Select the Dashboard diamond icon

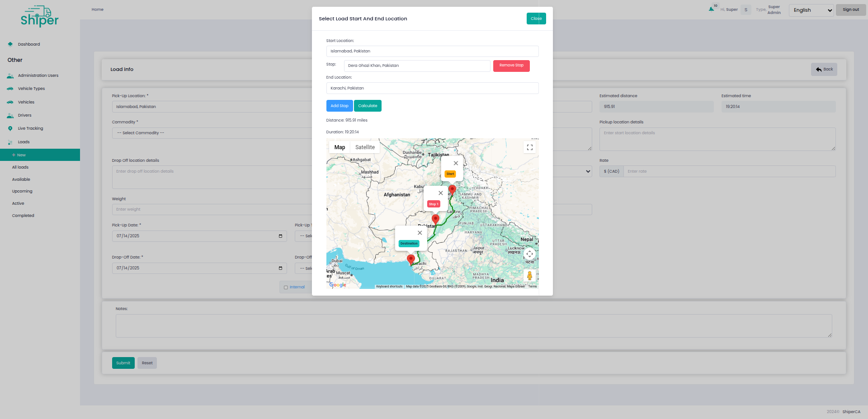click(10, 44)
